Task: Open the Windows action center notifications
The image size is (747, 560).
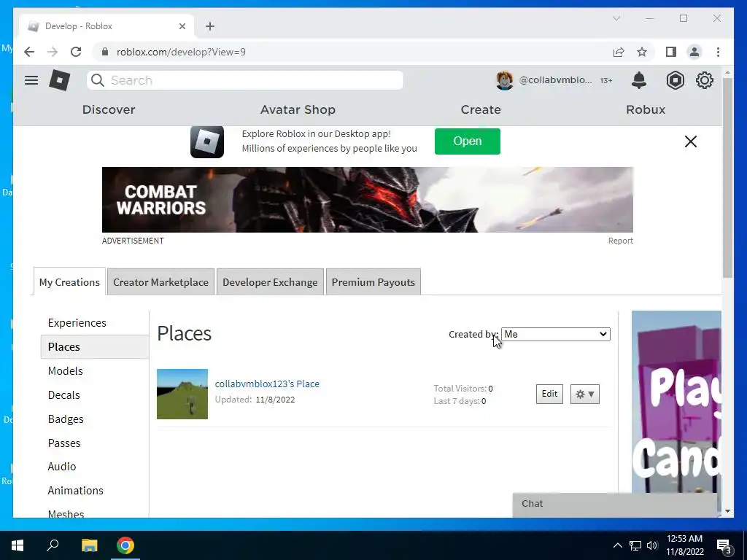Action: [x=724, y=545]
